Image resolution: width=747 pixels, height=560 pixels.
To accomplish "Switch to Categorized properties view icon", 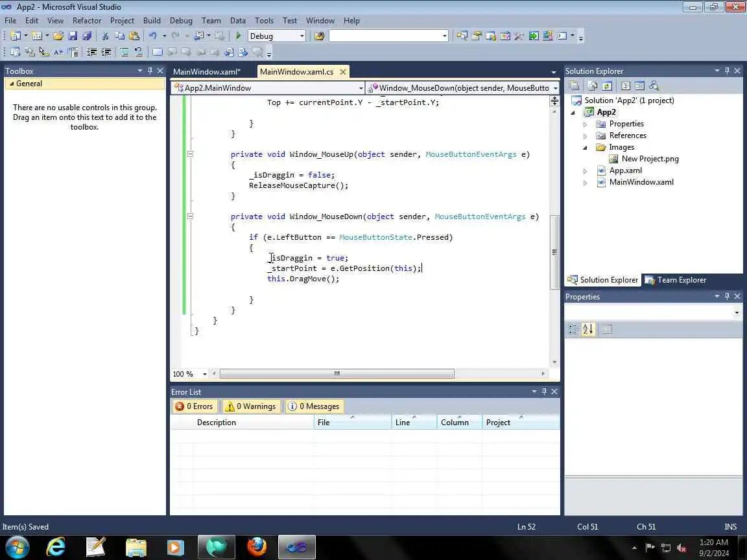I will (573, 329).
